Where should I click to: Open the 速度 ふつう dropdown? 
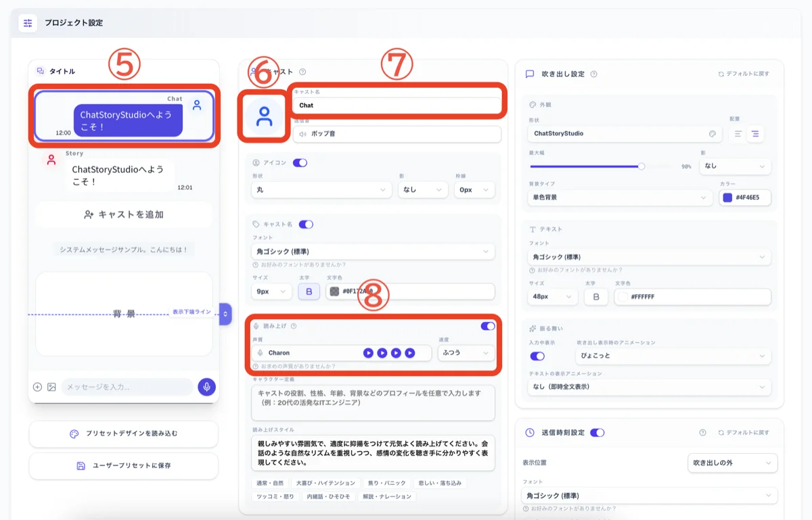[x=466, y=353]
